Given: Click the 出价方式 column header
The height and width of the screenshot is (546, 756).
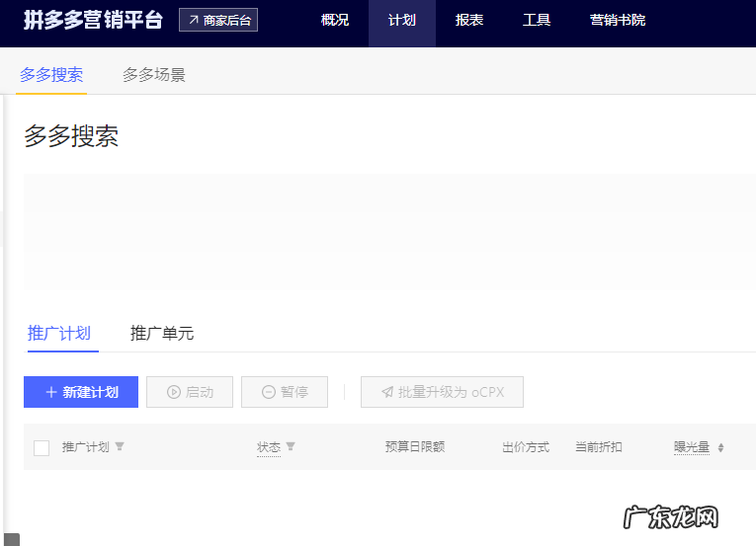Looking at the screenshot, I should tap(526, 446).
